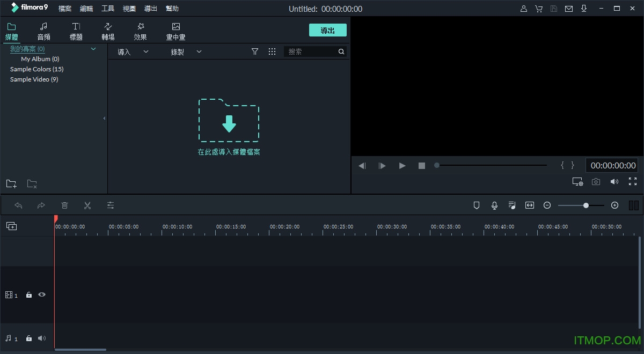Image resolution: width=644 pixels, height=354 pixels.
Task: Click the split scissors icon in timeline toolbar
Action: pyautogui.click(x=87, y=205)
